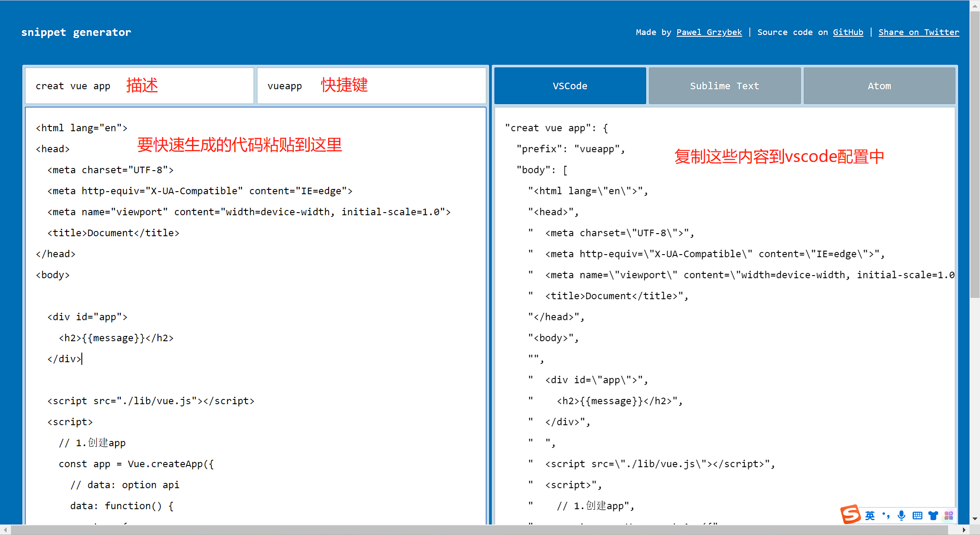Open the skin shirt icon

(933, 516)
